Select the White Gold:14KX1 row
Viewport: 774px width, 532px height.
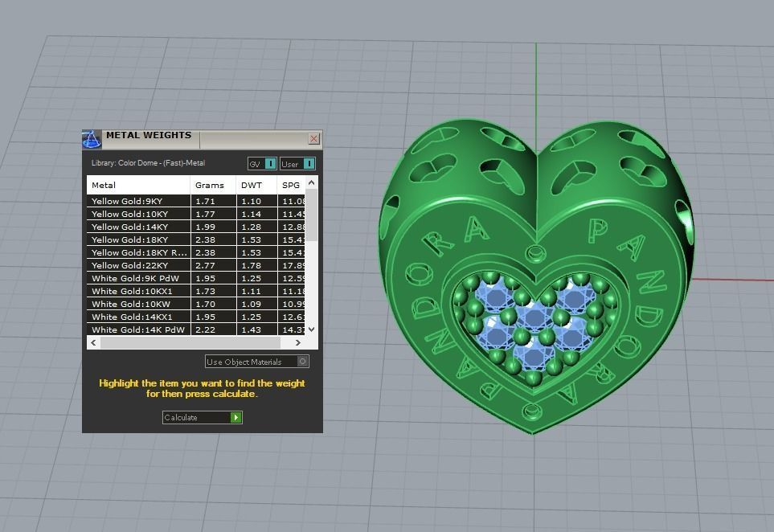pos(196,317)
